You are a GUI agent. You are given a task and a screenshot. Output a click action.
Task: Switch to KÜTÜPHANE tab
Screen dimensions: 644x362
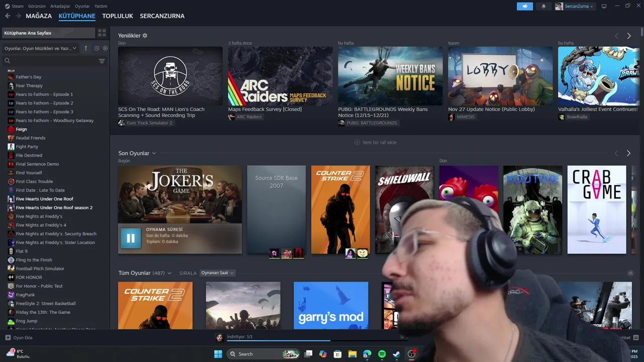point(77,16)
